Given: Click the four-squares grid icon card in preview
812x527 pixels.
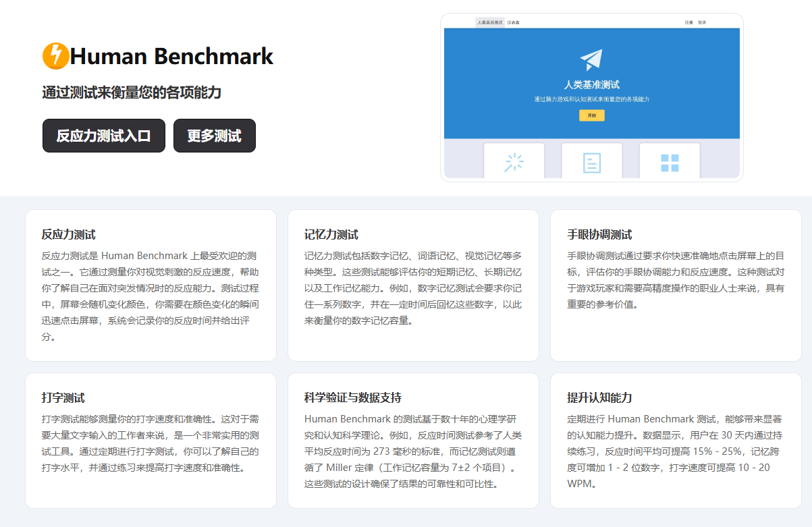Looking at the screenshot, I should pos(670,162).
